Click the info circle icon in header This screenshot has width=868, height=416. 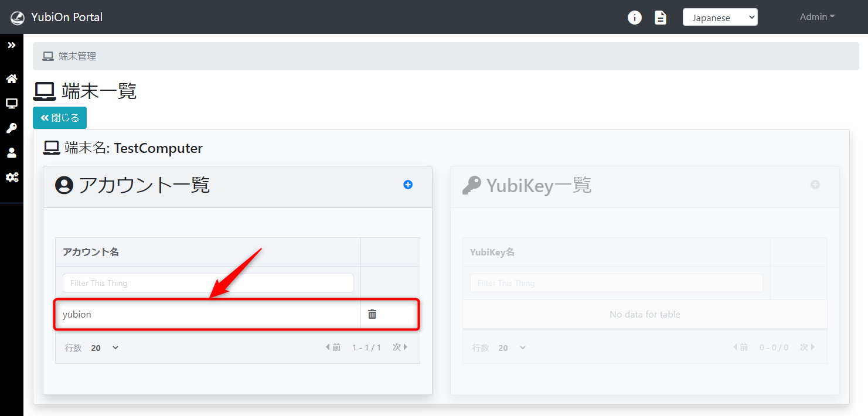click(x=634, y=18)
